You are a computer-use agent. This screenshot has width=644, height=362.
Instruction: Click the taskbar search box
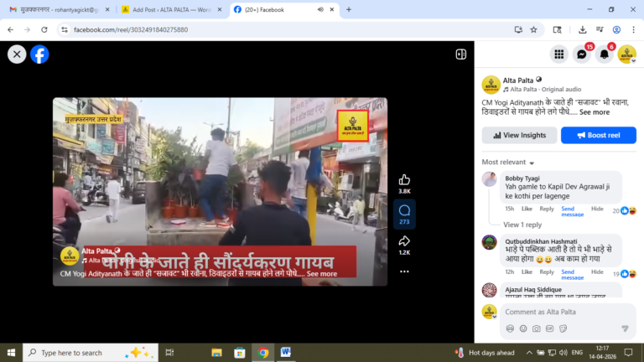pos(91,353)
